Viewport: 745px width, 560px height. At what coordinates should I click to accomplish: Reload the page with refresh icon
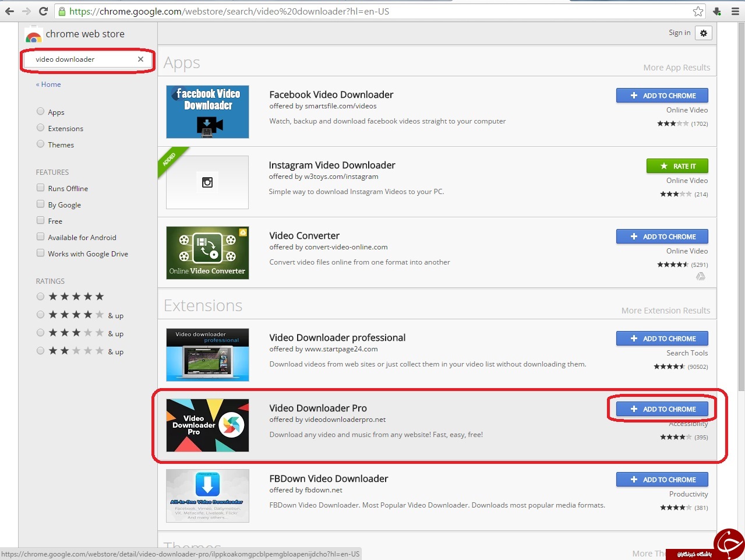click(x=43, y=11)
